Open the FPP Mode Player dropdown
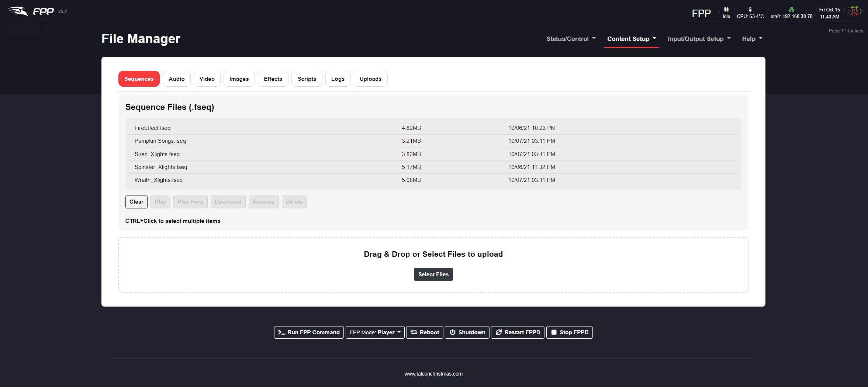Image resolution: width=868 pixels, height=387 pixels. [x=375, y=332]
